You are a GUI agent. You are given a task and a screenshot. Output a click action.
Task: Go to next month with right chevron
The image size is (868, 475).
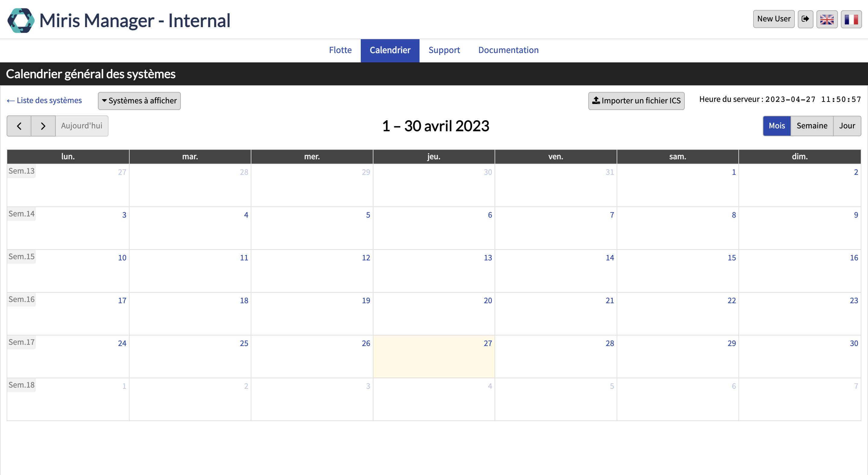pyautogui.click(x=43, y=126)
